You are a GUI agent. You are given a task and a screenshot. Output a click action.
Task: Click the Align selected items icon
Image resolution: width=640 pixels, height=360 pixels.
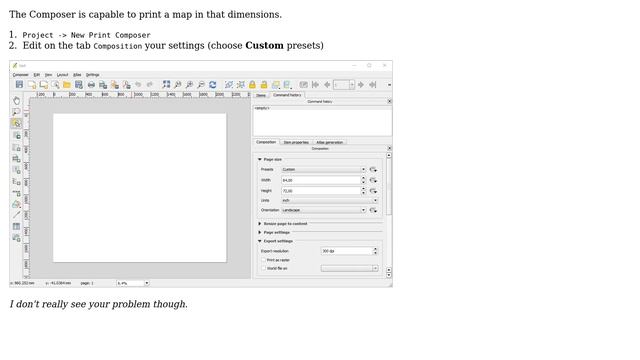click(288, 84)
